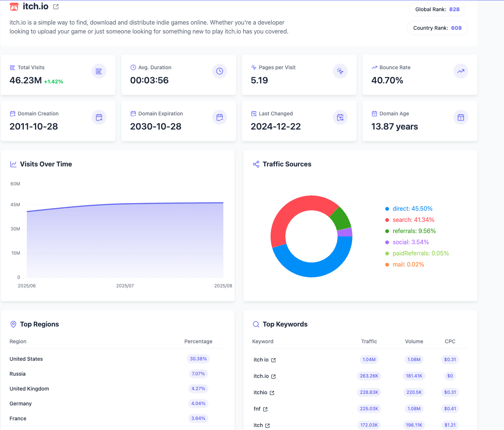The image size is (504, 430).
Task: Click the Domain Age calendar icon
Action: (461, 117)
